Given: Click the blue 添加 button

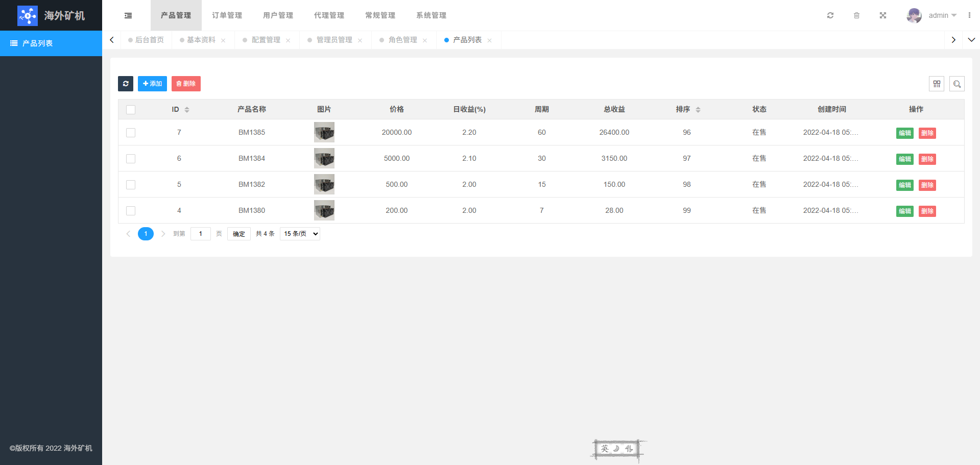Looking at the screenshot, I should pos(152,84).
